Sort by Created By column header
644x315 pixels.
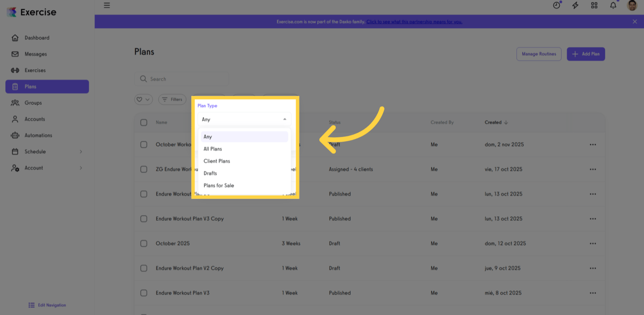click(x=442, y=123)
